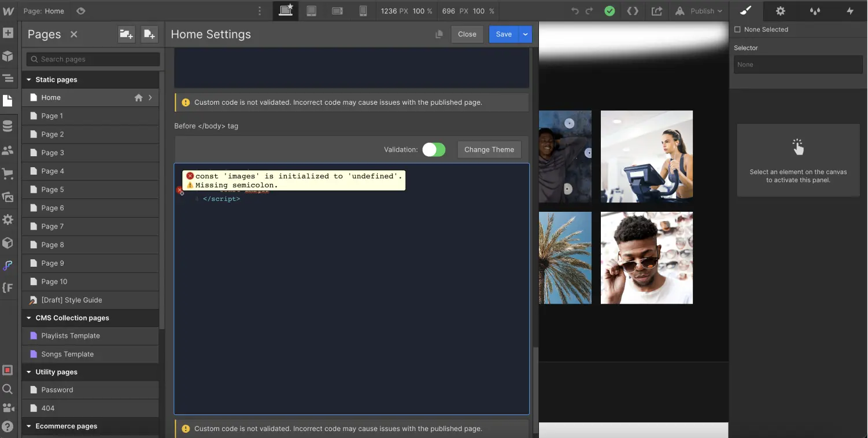Select Page 3 in the pages list
868x438 pixels.
[90, 153]
